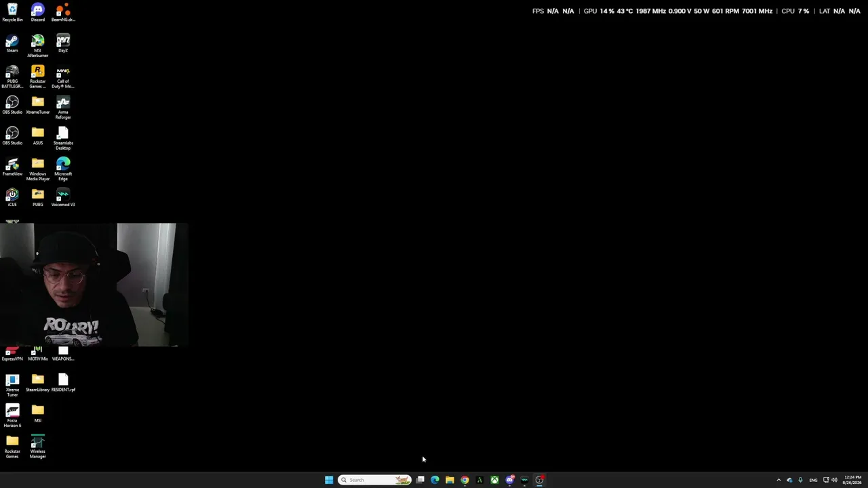Focus the taskbar Search box

pos(375,480)
